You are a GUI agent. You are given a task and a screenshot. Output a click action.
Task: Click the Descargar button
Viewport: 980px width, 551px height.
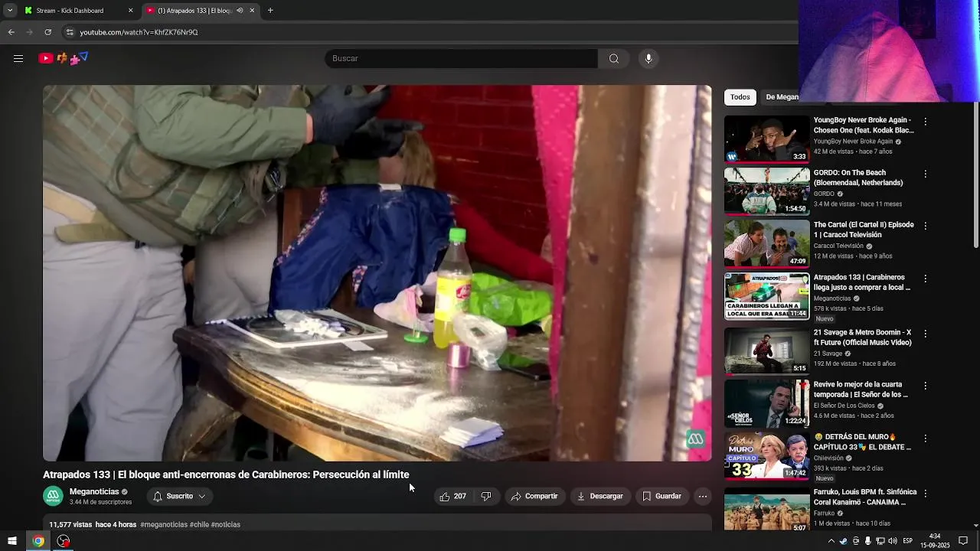[599, 496]
